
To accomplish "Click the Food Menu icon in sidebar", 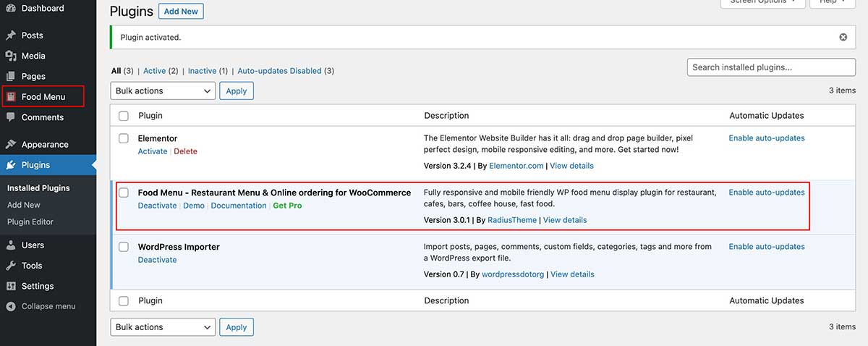I will (x=11, y=96).
